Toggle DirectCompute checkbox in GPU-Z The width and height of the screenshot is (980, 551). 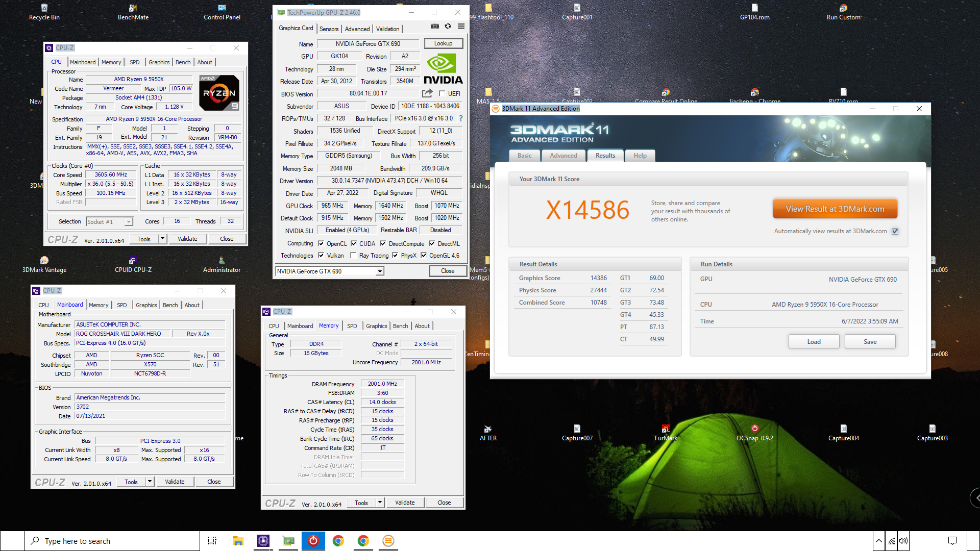[383, 244]
